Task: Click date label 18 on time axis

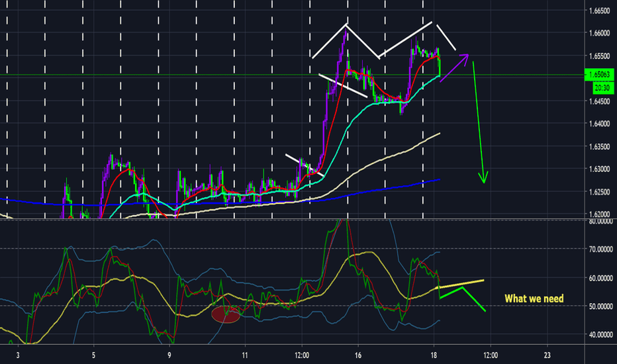Action: point(434,355)
